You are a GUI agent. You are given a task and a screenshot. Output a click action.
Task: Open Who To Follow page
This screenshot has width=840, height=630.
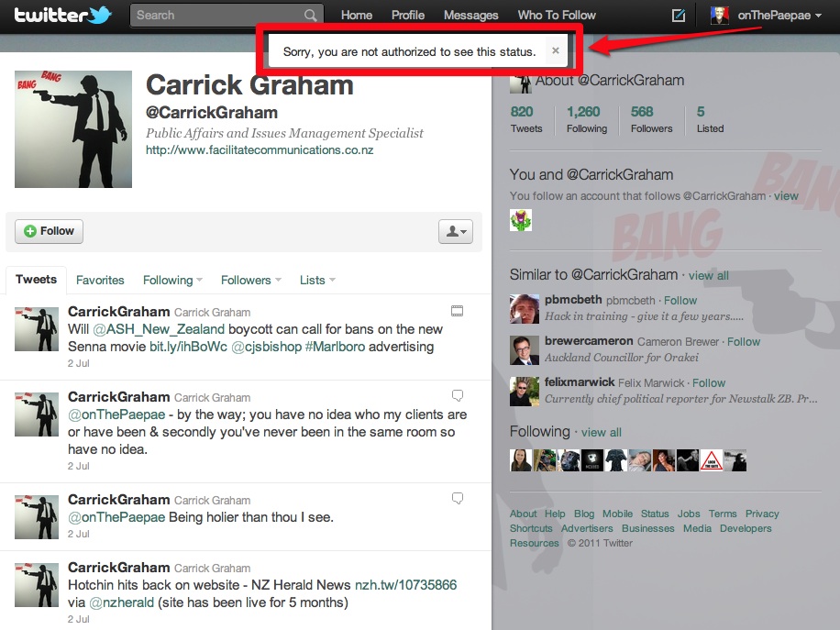tap(557, 16)
